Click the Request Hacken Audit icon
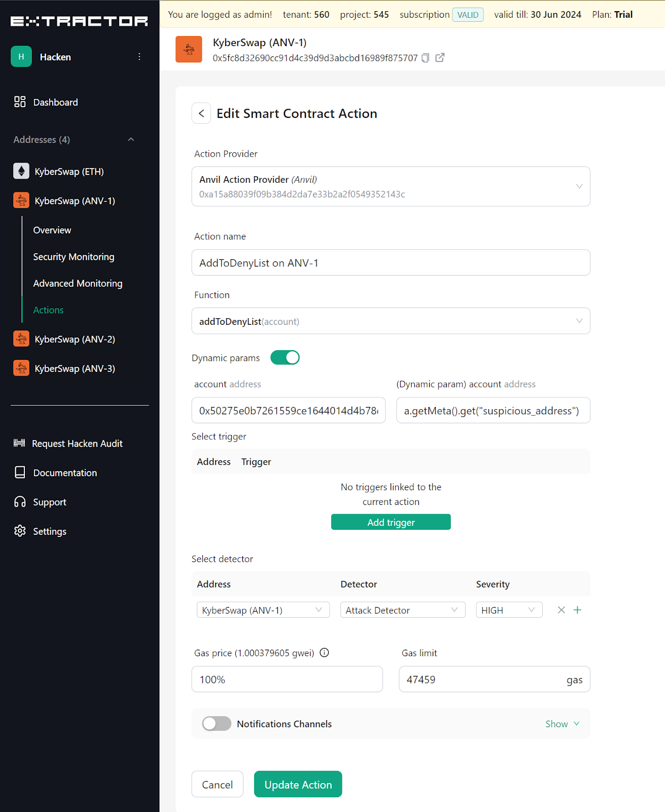 [x=19, y=444]
